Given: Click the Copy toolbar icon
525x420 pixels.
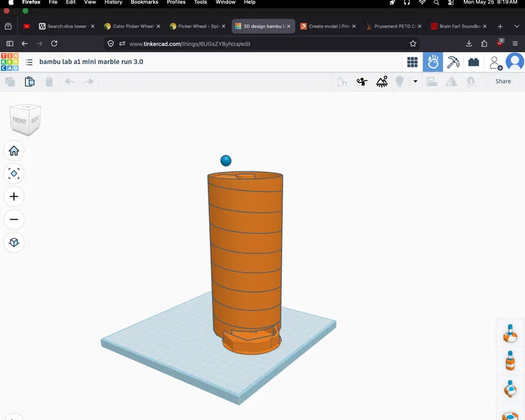Looking at the screenshot, I should click(10, 82).
